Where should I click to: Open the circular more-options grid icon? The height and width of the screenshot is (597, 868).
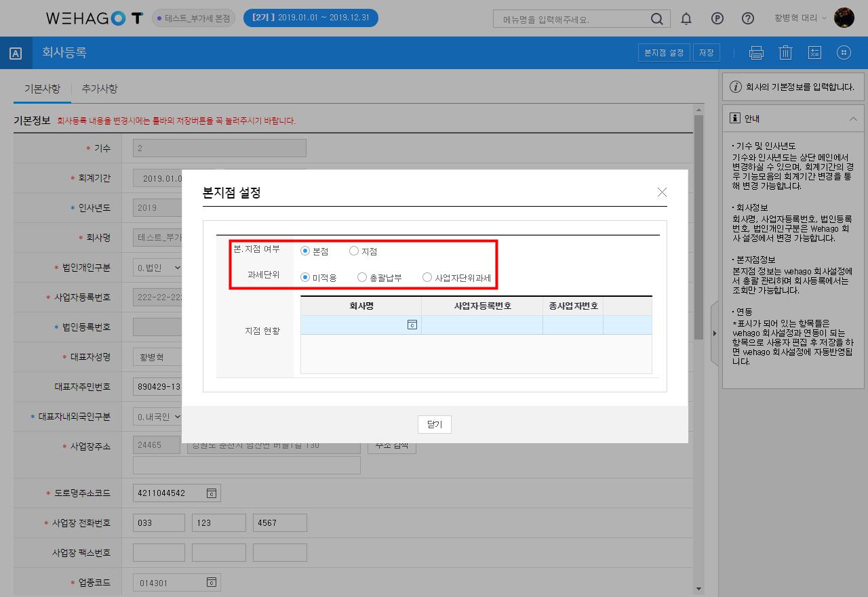click(844, 53)
